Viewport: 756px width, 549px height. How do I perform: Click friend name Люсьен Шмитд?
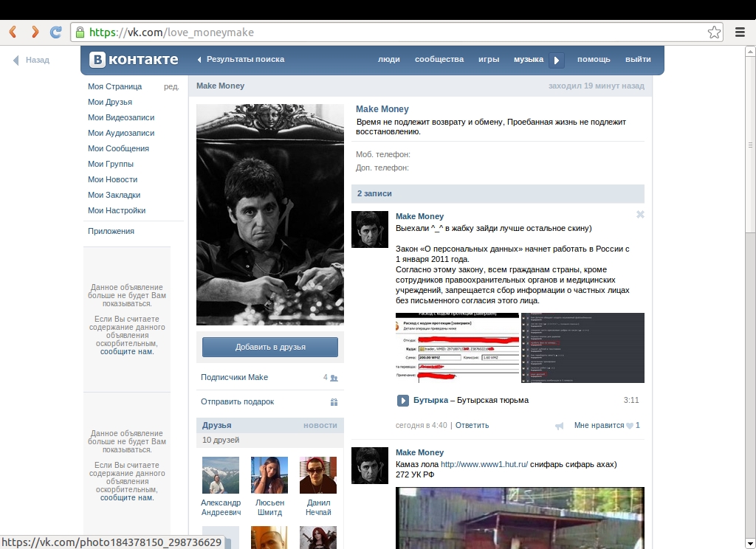point(269,508)
